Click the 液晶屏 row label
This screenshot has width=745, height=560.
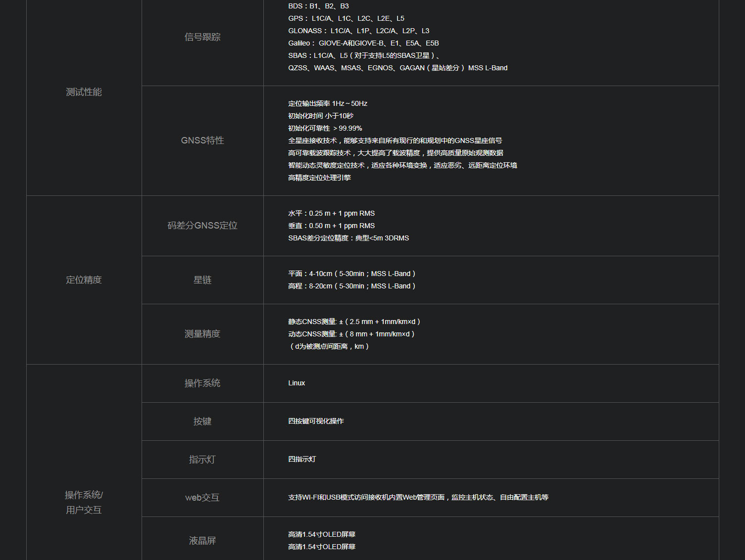[x=202, y=541]
